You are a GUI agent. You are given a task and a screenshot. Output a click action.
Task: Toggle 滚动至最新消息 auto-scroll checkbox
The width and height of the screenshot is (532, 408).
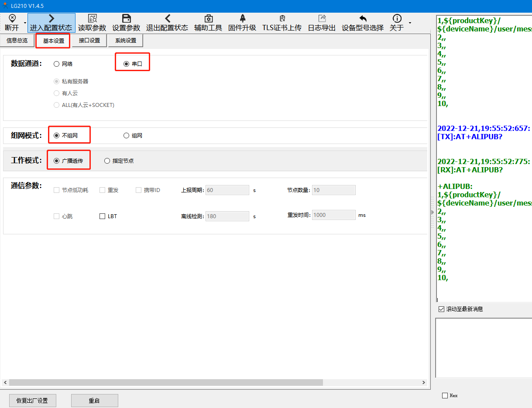[441, 309]
